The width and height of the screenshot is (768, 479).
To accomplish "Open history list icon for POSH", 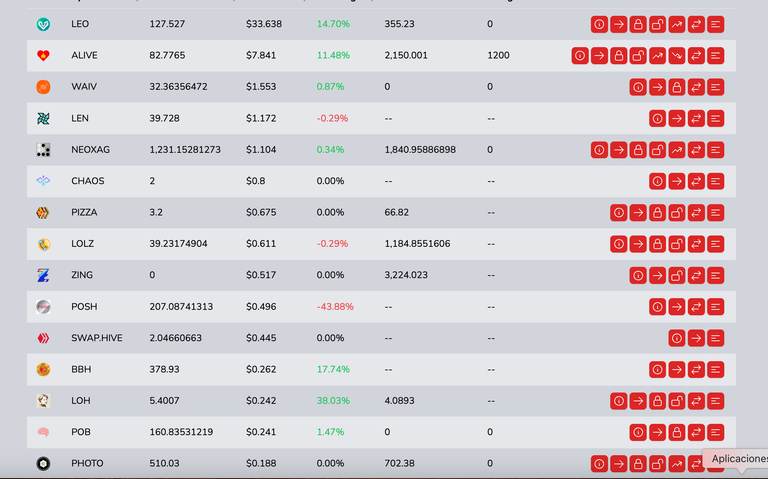I will click(x=715, y=307).
